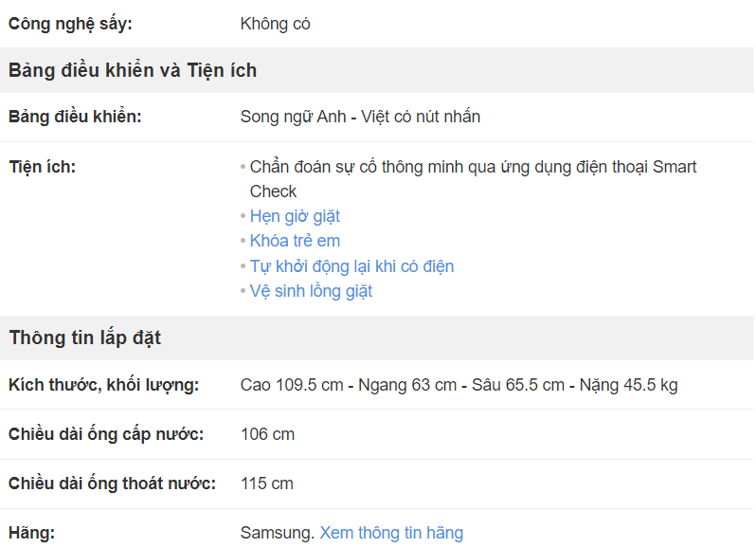Viewport: 756px width, 548px height.
Task: Open the 'Hẹn giờ giặt' link
Action: point(295,216)
